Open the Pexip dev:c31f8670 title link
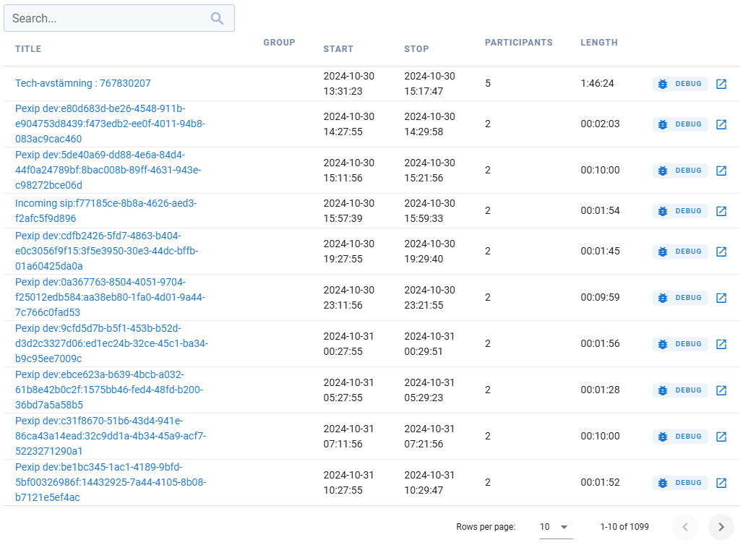The height and width of the screenshot is (545, 756). [111, 437]
